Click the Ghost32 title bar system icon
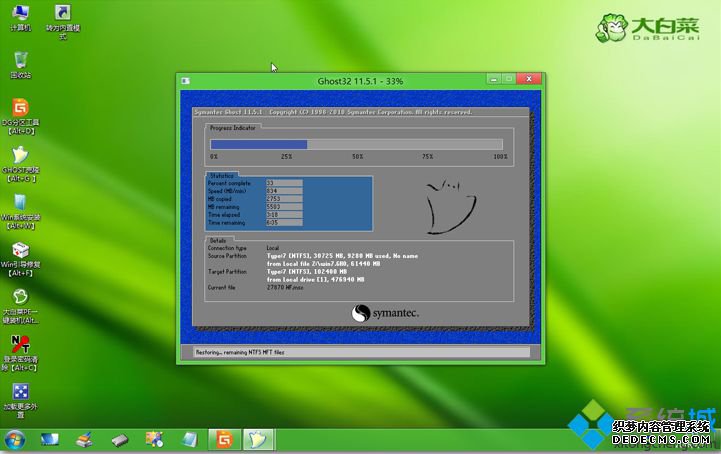Screen dimensions: 721x454 [x=185, y=81]
